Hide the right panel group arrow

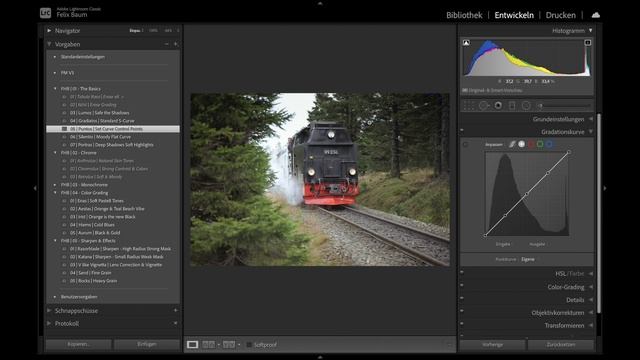[605, 188]
